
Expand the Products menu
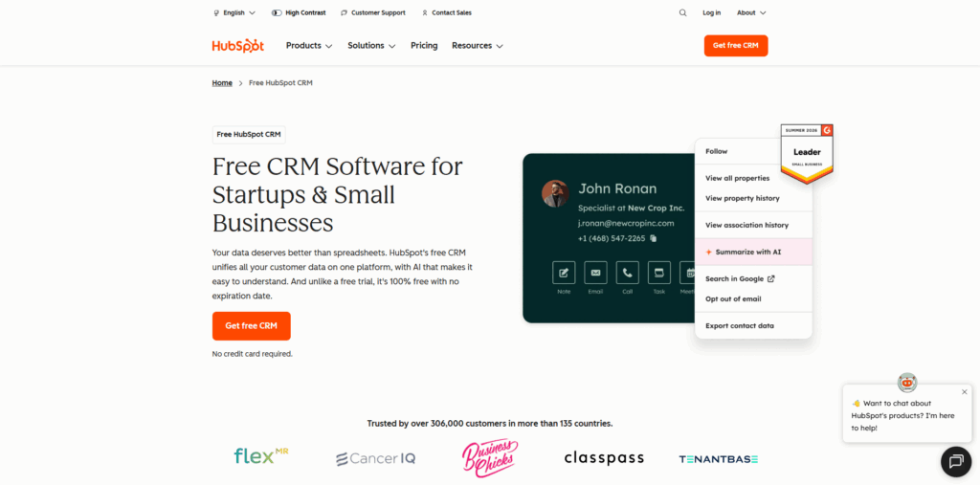click(x=309, y=46)
